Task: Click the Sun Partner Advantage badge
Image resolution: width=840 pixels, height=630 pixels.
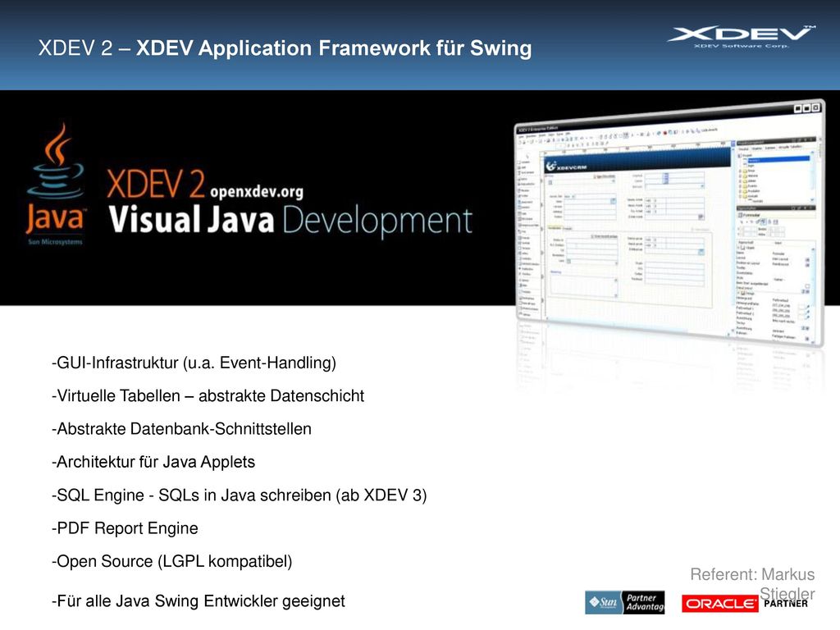Action: pyautogui.click(x=624, y=602)
